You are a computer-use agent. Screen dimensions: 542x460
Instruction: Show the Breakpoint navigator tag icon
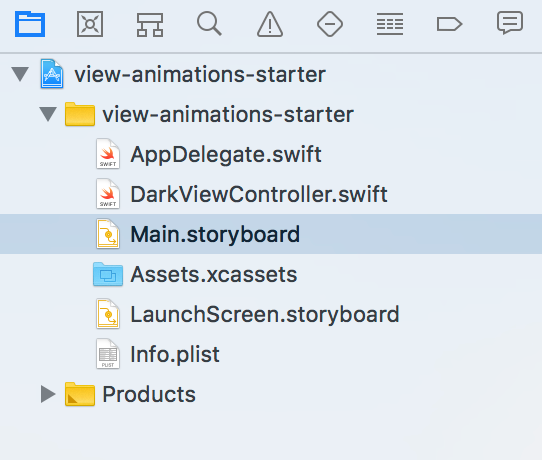tap(449, 24)
